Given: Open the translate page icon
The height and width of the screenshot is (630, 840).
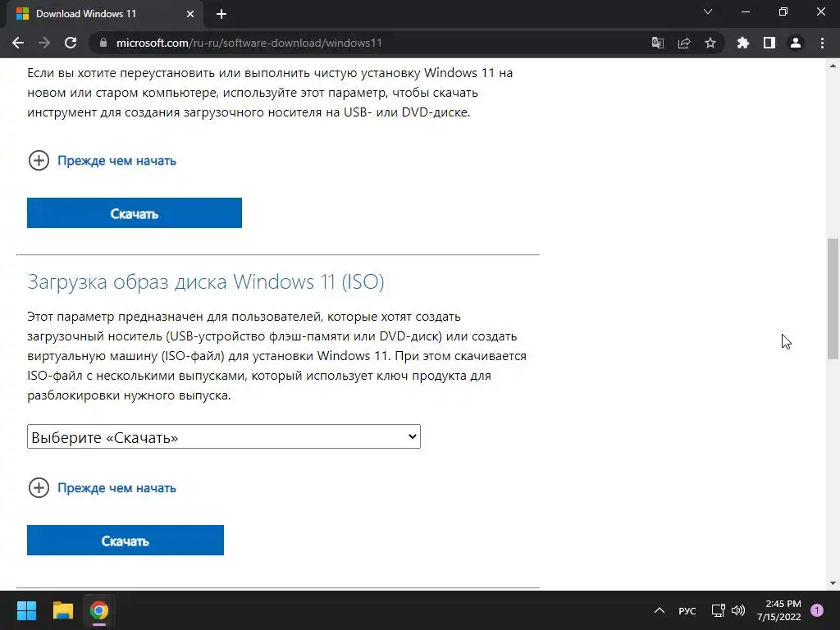Looking at the screenshot, I should click(x=657, y=43).
